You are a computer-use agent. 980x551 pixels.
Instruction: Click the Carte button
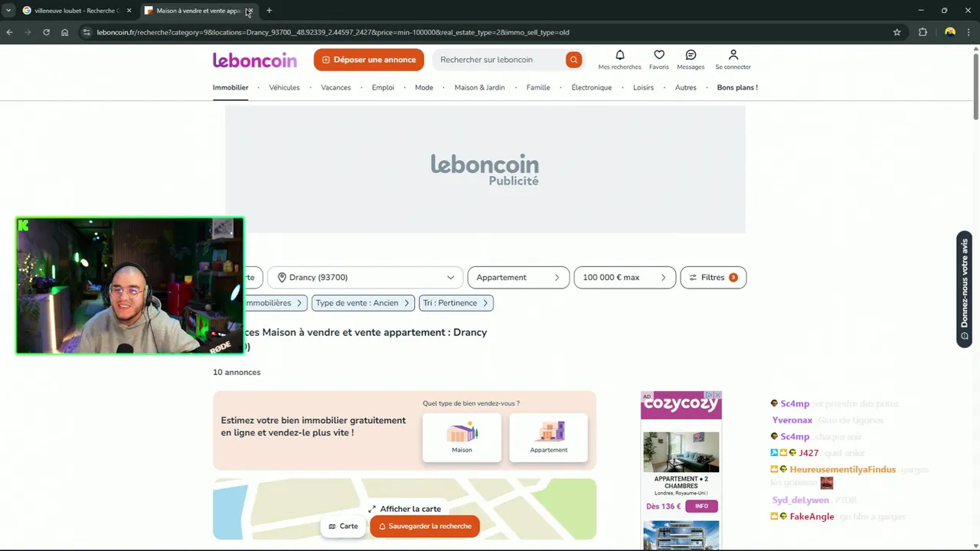[343, 526]
